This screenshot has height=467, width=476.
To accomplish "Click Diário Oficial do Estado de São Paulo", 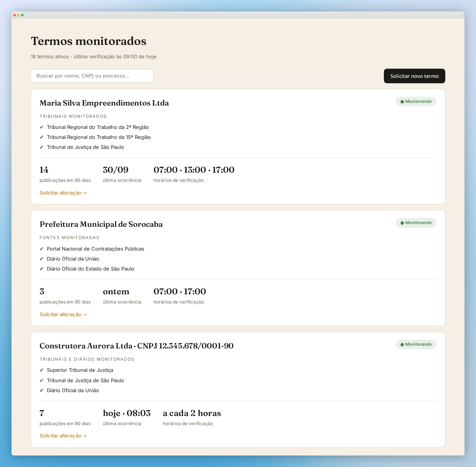I will 91,269.
